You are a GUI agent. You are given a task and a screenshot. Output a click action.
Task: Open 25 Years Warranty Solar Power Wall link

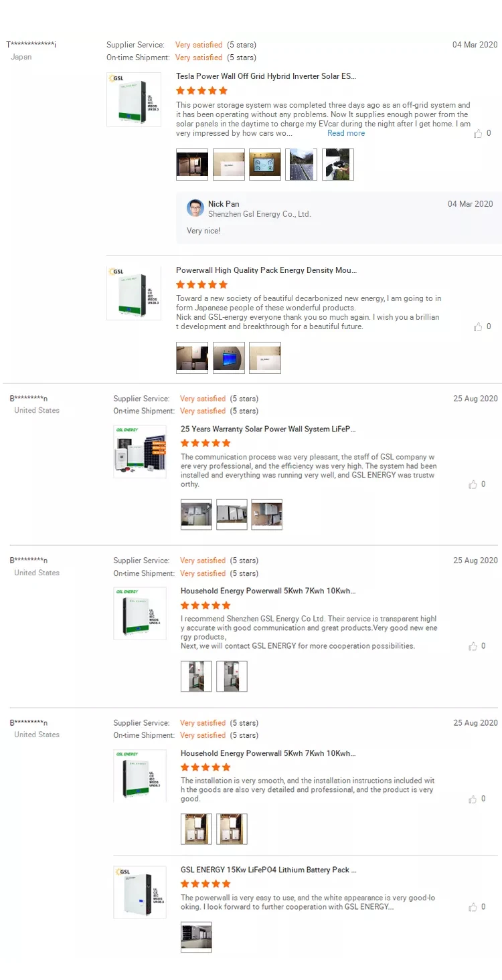coord(268,429)
